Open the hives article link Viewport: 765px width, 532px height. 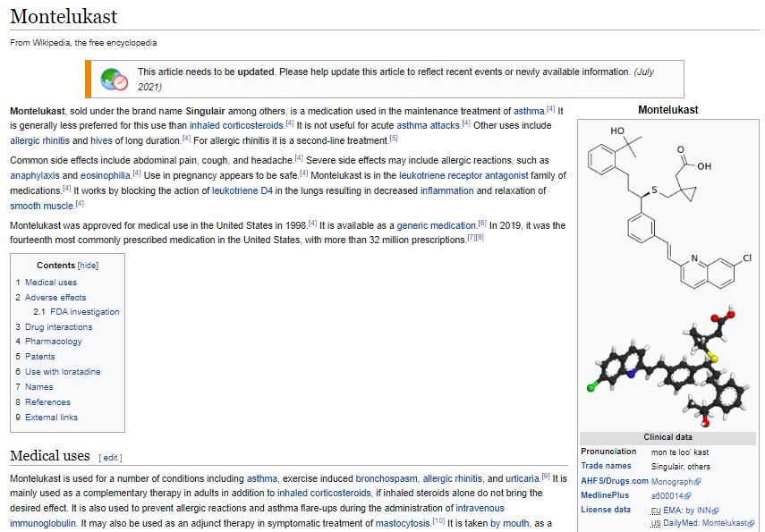point(101,141)
